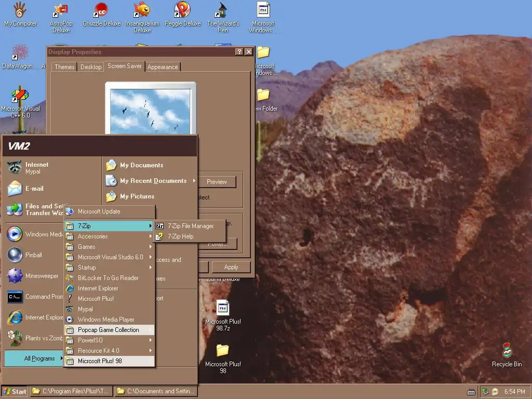Click the taskbar clock showing 6:54 PM
The image size is (532, 399).
click(x=514, y=392)
